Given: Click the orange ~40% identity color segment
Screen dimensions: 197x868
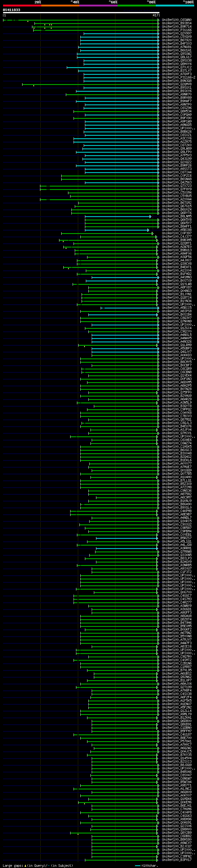Looking at the screenshot, I should click(60, 6).
